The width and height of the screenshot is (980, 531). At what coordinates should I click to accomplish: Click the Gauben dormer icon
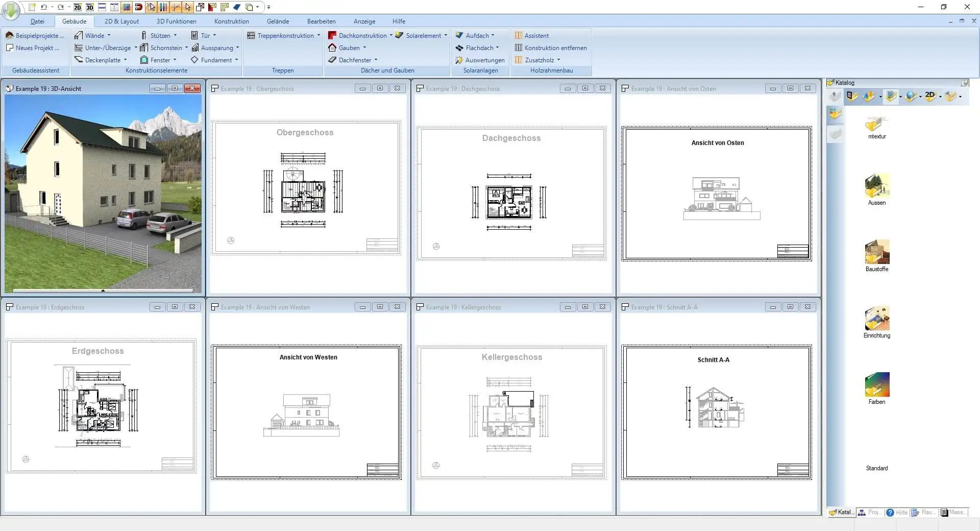[332, 48]
